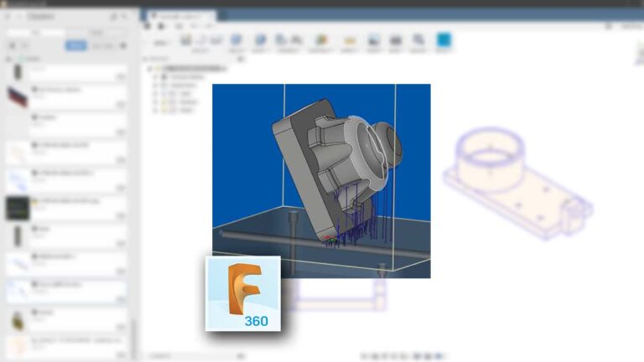
Task: Select the purple wireframe model in viewport
Action: pos(517,183)
